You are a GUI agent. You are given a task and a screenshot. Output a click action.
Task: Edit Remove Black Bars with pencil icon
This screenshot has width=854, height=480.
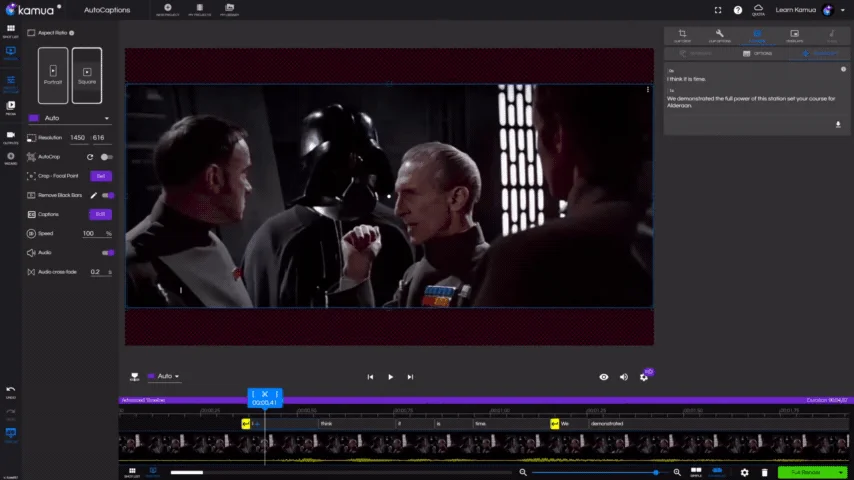pos(93,195)
